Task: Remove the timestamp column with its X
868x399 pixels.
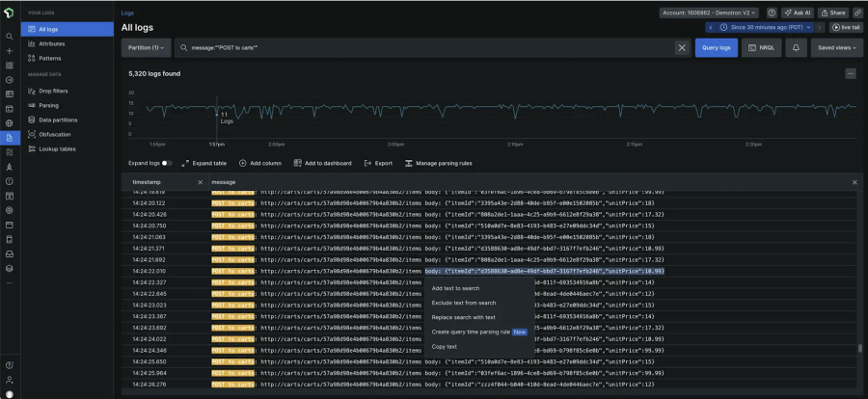Action: point(201,182)
